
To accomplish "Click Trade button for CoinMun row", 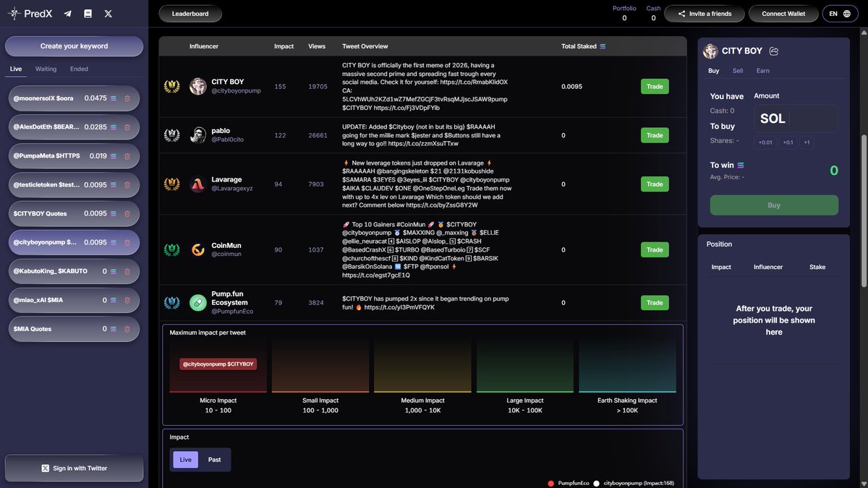I will tap(655, 249).
